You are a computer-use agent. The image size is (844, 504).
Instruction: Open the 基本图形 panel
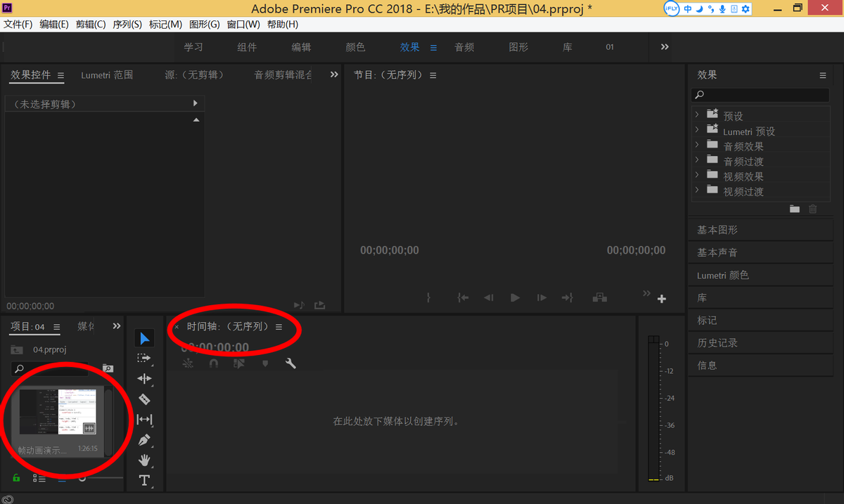coord(717,230)
